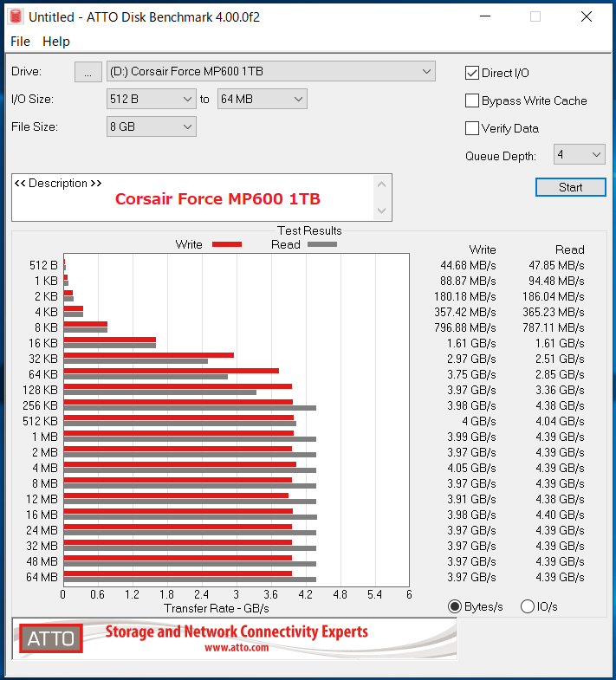This screenshot has width=616, height=680.
Task: Click the 365.23 MB/s read value
Action: click(x=554, y=312)
